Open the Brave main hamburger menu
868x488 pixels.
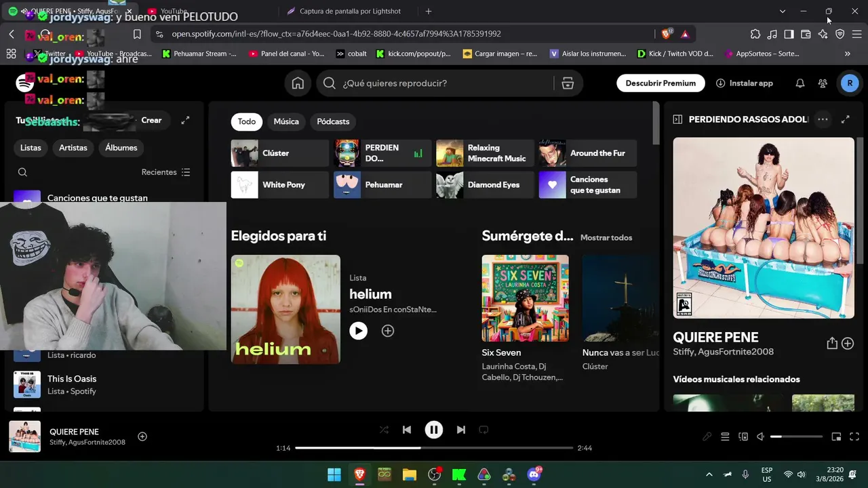click(x=856, y=34)
